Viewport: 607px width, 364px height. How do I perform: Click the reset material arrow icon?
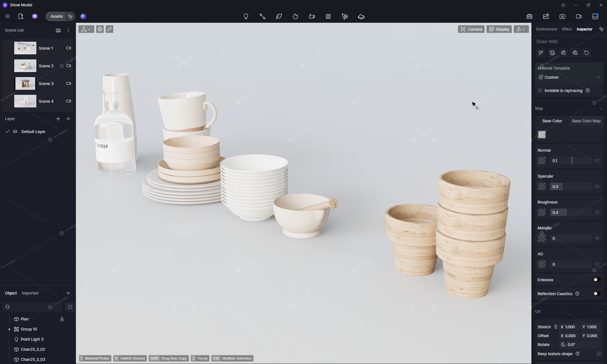(586, 53)
